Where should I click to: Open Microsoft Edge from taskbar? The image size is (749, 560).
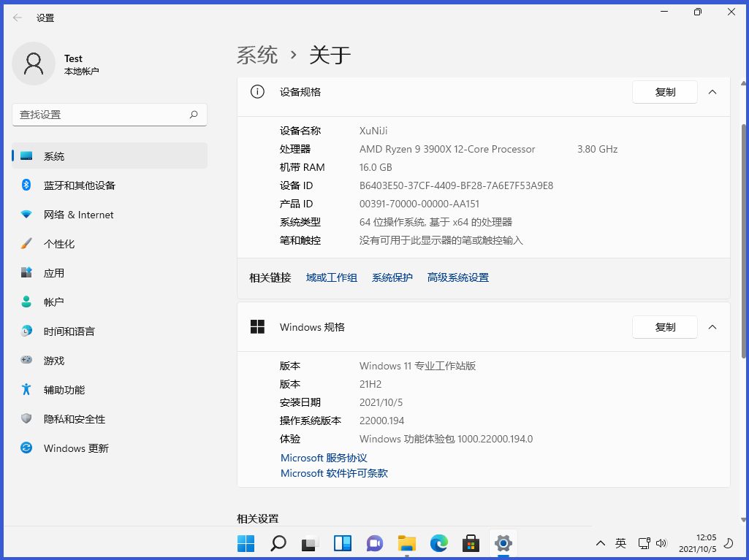(438, 543)
